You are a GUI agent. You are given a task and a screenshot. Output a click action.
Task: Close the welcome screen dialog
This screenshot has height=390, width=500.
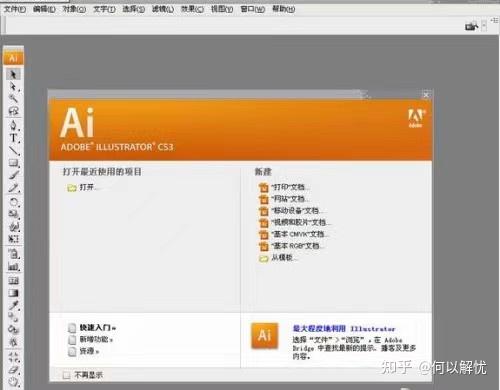pos(426,95)
